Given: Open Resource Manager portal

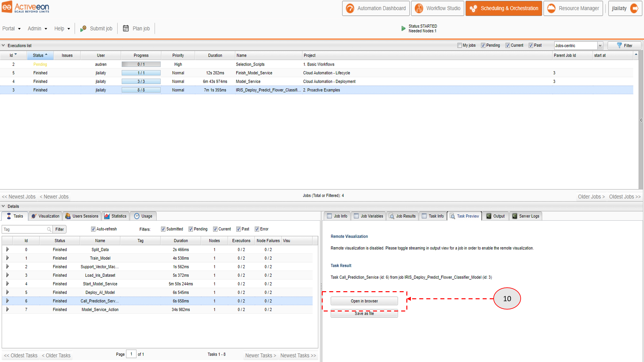Looking at the screenshot, I should click(573, 8).
